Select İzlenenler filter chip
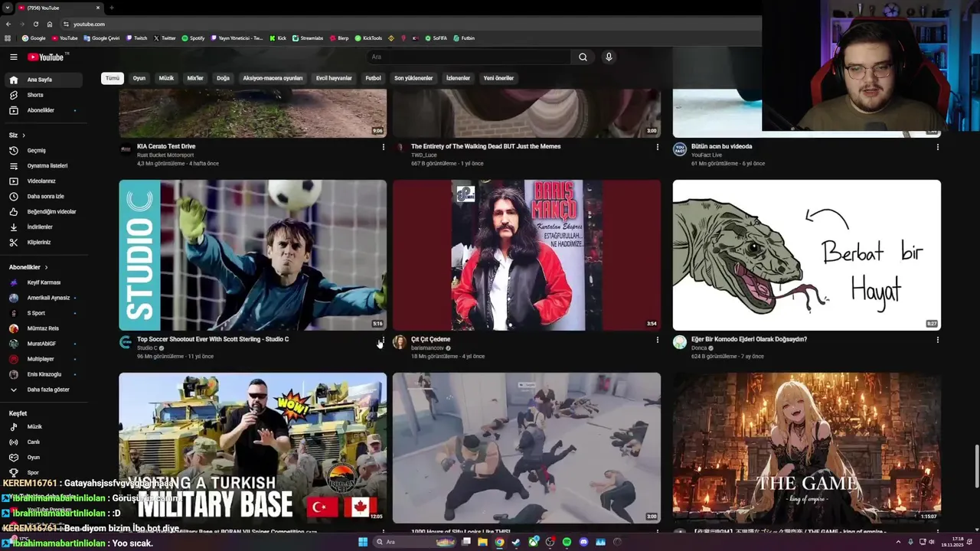This screenshot has width=980, height=551. coord(458,78)
